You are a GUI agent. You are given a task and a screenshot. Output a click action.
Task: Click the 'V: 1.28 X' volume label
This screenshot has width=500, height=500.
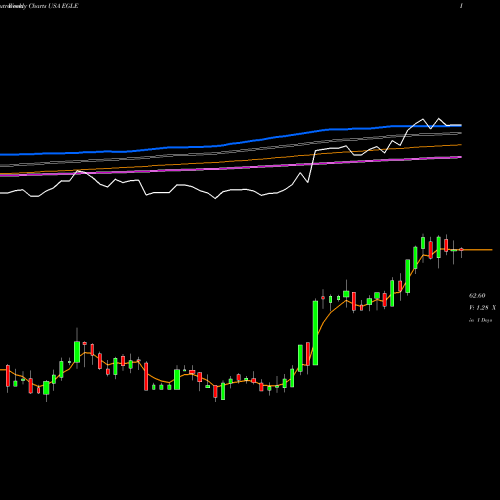click(x=482, y=307)
